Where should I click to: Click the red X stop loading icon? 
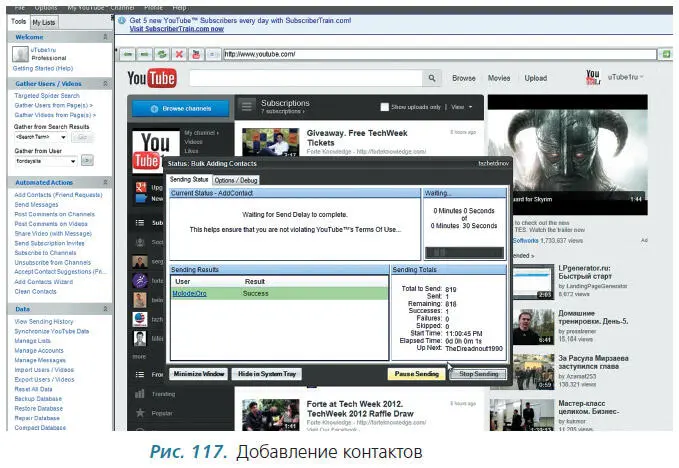179,55
